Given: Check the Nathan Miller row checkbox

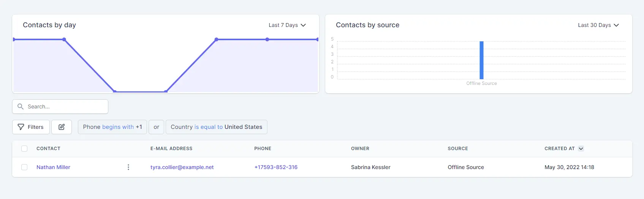Looking at the screenshot, I should point(24,167).
